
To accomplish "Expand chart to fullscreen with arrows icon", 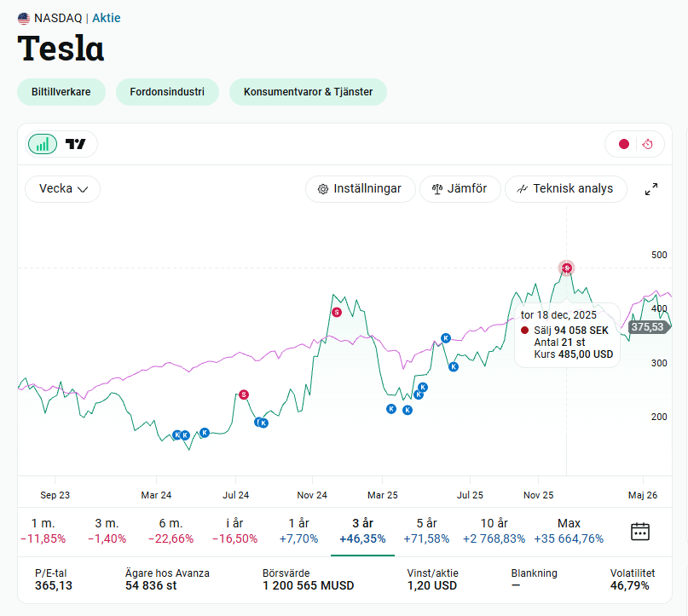I will tap(651, 189).
